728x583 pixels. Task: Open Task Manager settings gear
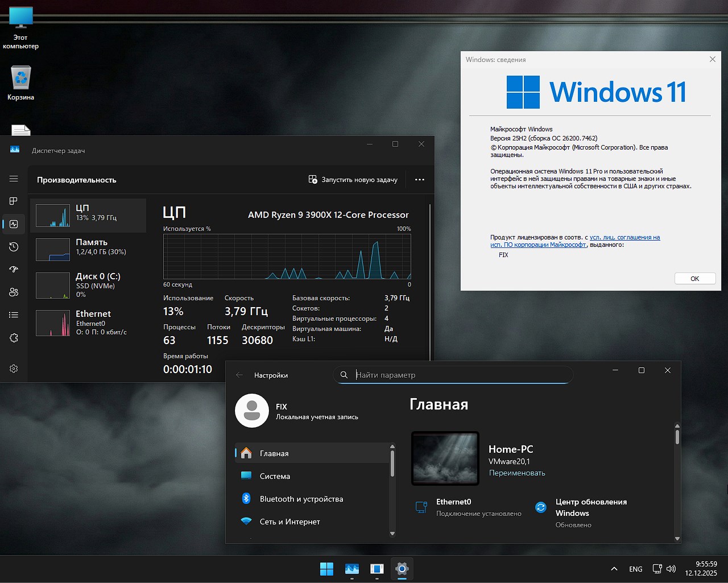pyautogui.click(x=14, y=368)
